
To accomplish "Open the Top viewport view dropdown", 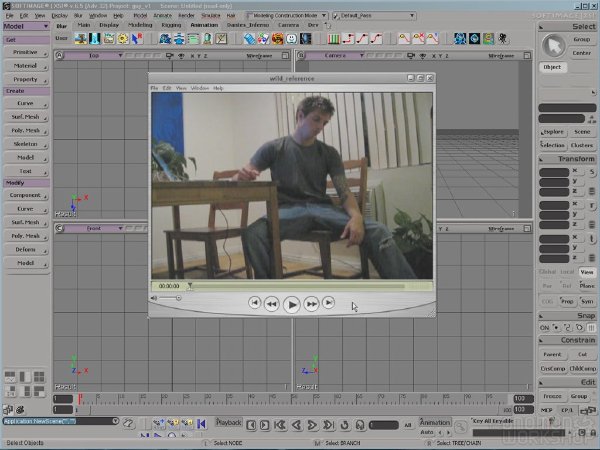I will [x=93, y=56].
